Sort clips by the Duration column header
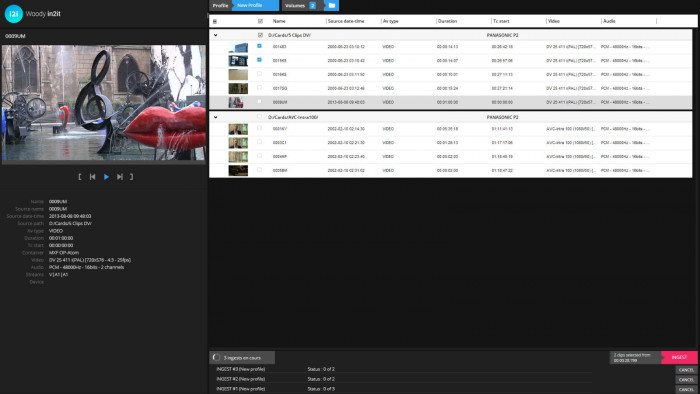Image resolution: width=700 pixels, height=394 pixels. (447, 21)
